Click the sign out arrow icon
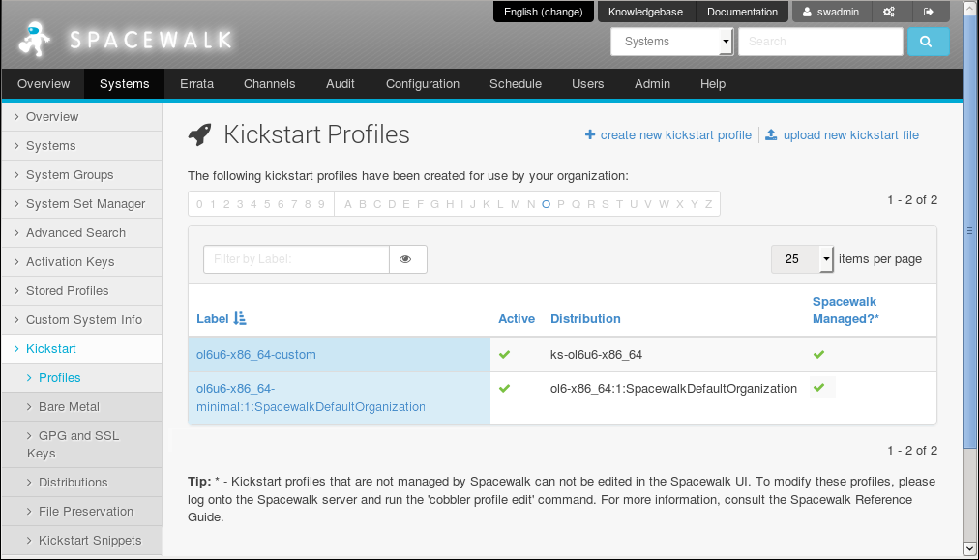Image resolution: width=979 pixels, height=560 pixels. [x=929, y=12]
